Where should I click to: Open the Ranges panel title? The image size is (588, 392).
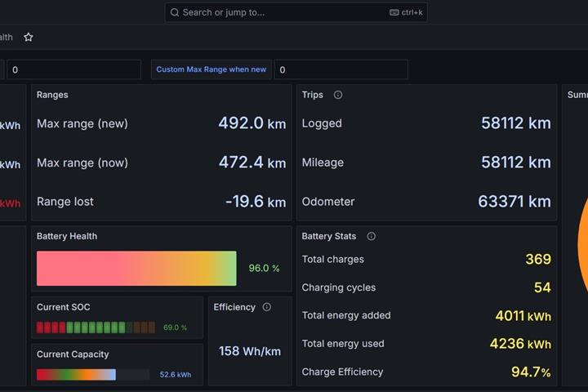(x=52, y=95)
